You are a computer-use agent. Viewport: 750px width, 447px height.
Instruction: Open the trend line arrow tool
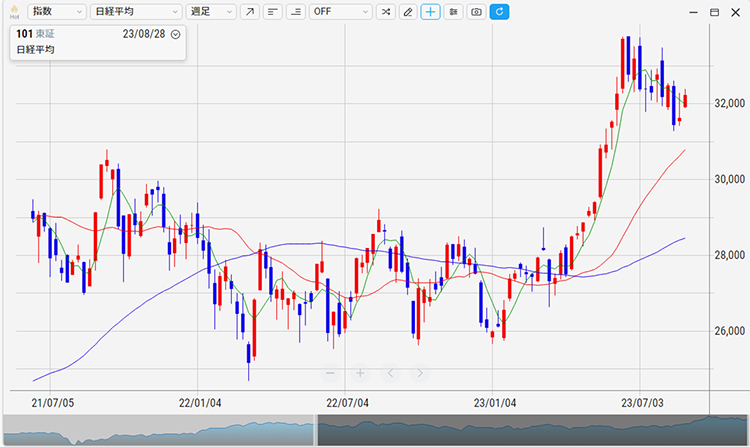(250, 12)
